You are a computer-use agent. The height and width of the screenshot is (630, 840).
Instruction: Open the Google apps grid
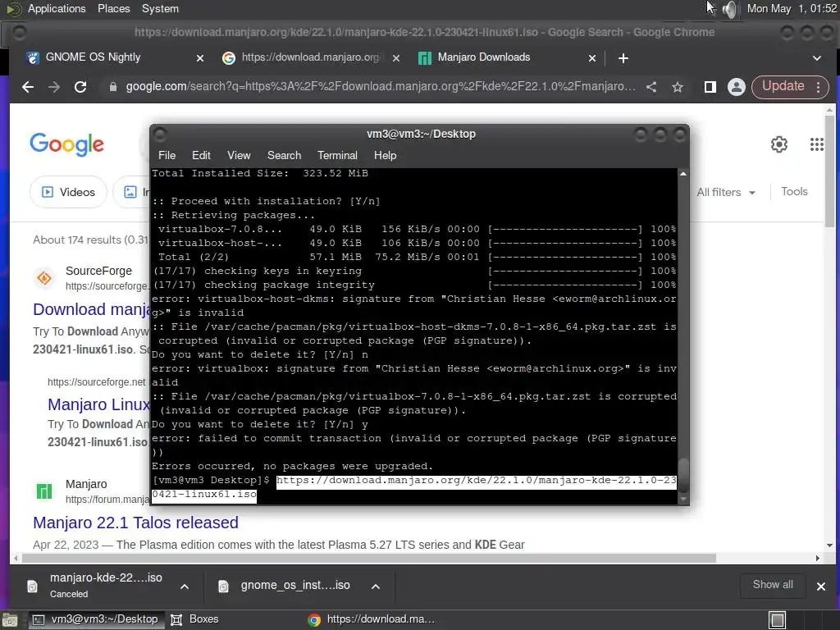tap(817, 144)
